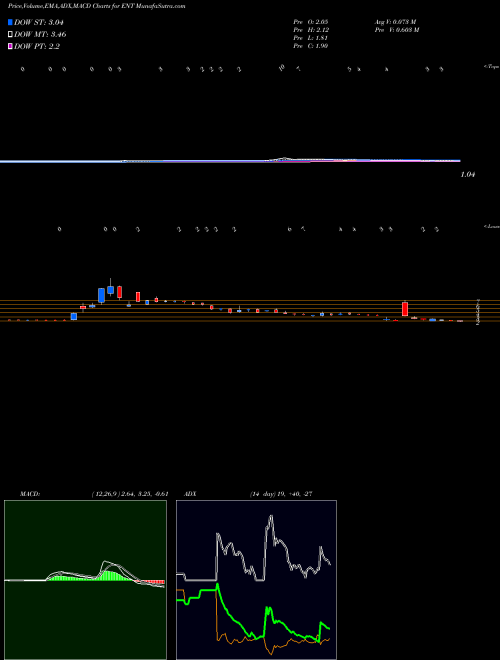This screenshot has width=500, height=660.
Task: Click the large red candlestick near right side
Action: click(405, 309)
